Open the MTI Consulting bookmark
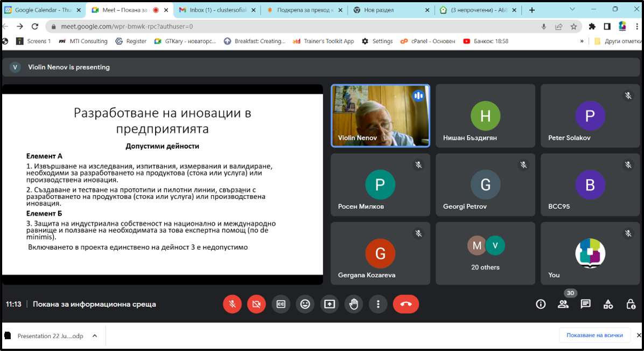 (x=83, y=41)
